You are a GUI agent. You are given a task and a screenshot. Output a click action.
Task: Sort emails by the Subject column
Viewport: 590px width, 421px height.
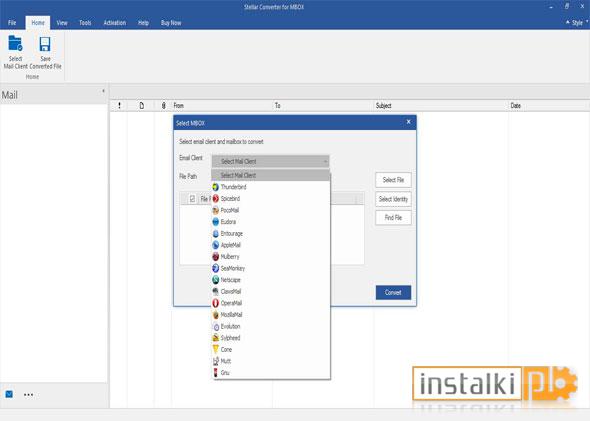point(441,106)
